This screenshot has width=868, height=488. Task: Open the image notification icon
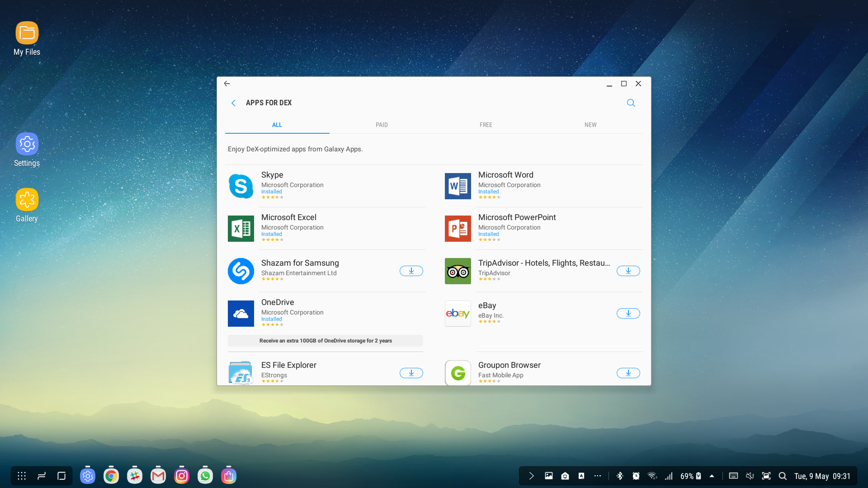[x=549, y=476]
